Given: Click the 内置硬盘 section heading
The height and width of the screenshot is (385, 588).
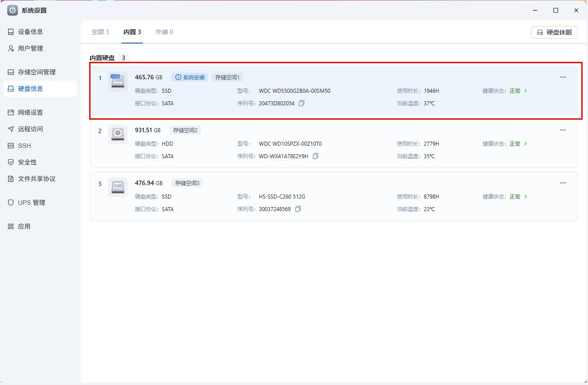Looking at the screenshot, I should tap(102, 57).
